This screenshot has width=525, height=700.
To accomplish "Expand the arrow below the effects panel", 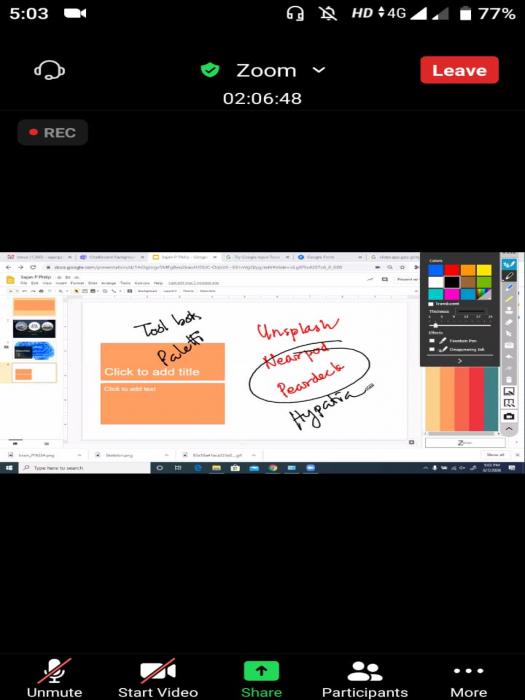I will [460, 361].
